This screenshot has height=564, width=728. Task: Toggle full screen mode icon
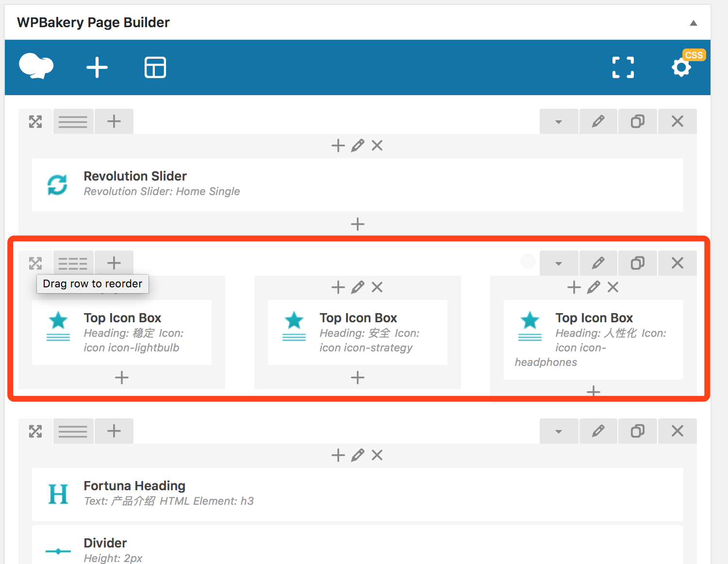click(623, 67)
